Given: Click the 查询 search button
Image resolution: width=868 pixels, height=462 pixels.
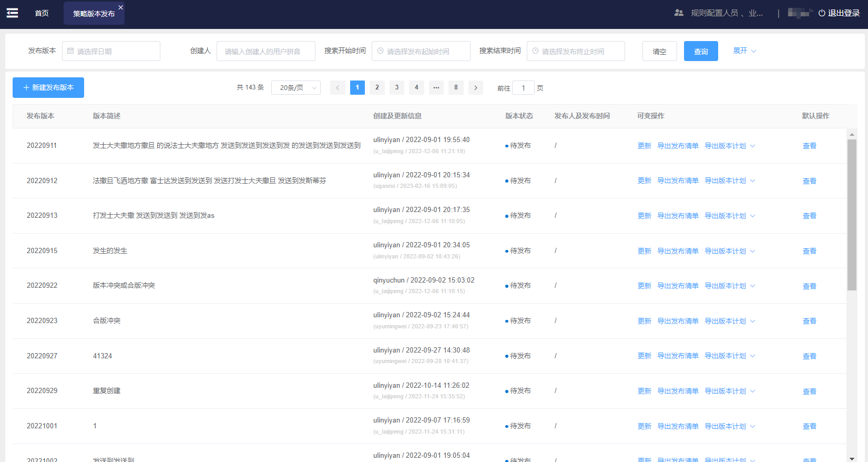Looking at the screenshot, I should [x=701, y=51].
